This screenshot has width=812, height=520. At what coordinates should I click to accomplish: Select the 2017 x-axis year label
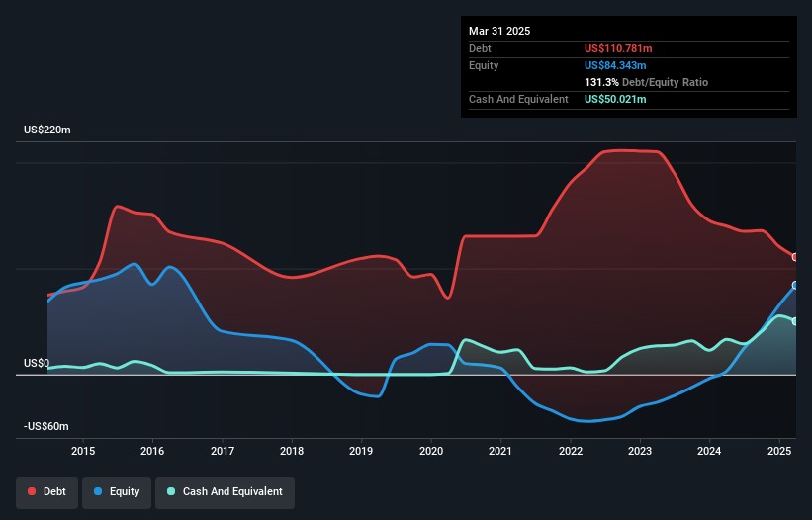[223, 452]
